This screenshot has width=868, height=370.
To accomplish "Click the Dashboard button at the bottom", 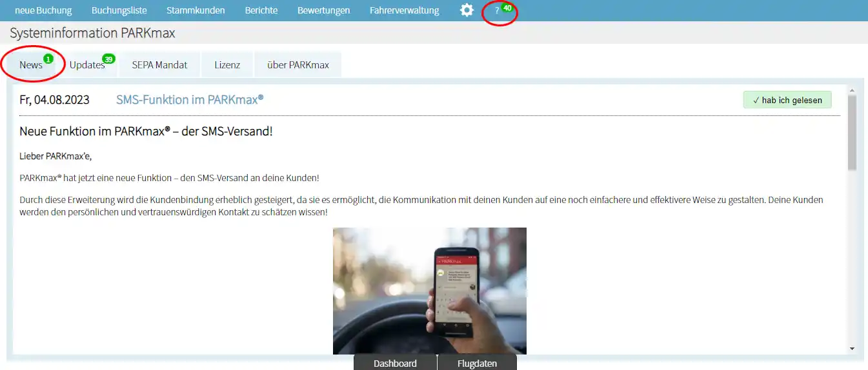I will [395, 363].
